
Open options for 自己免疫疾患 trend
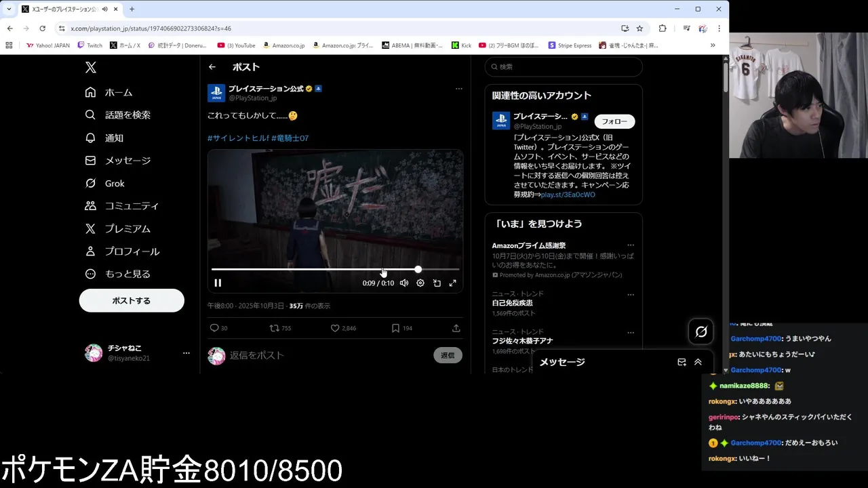tap(631, 294)
